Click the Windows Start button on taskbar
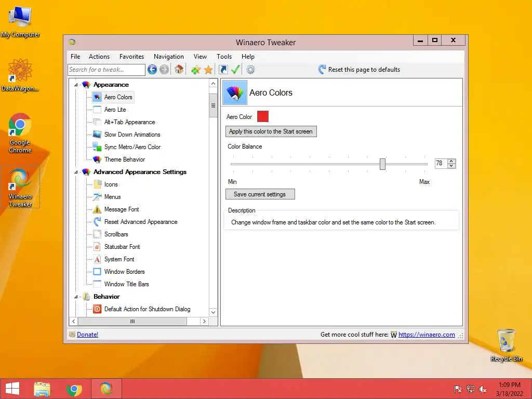 pyautogui.click(x=12, y=389)
